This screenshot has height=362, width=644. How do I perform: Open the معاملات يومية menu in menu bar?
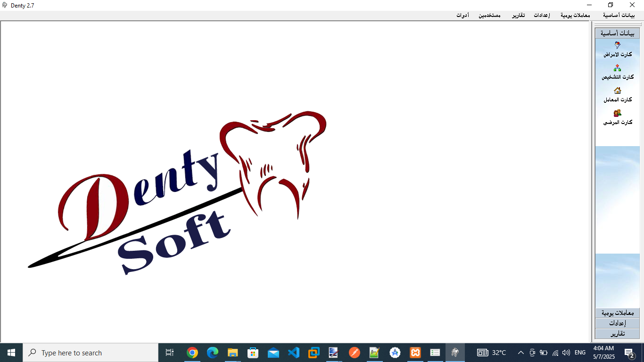[x=575, y=16]
